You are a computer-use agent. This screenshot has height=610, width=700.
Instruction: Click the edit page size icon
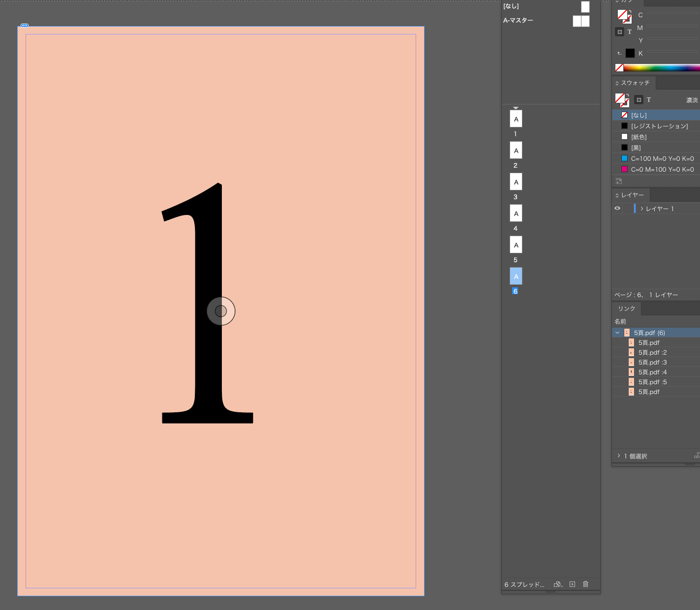(558, 584)
